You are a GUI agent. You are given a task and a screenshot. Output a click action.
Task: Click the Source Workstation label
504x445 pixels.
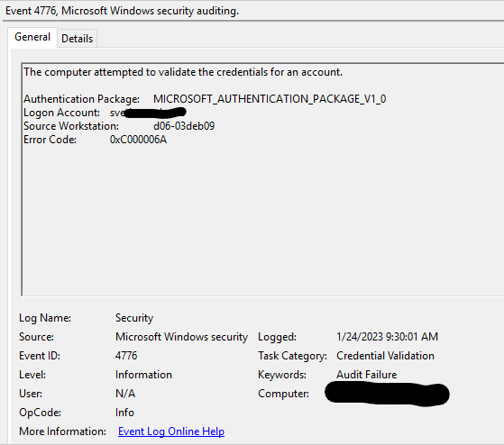[71, 126]
